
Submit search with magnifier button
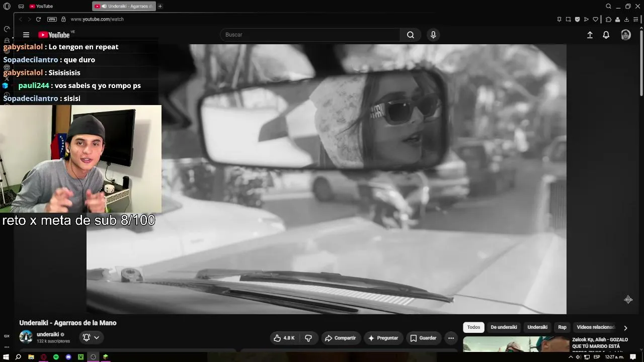coord(411,35)
